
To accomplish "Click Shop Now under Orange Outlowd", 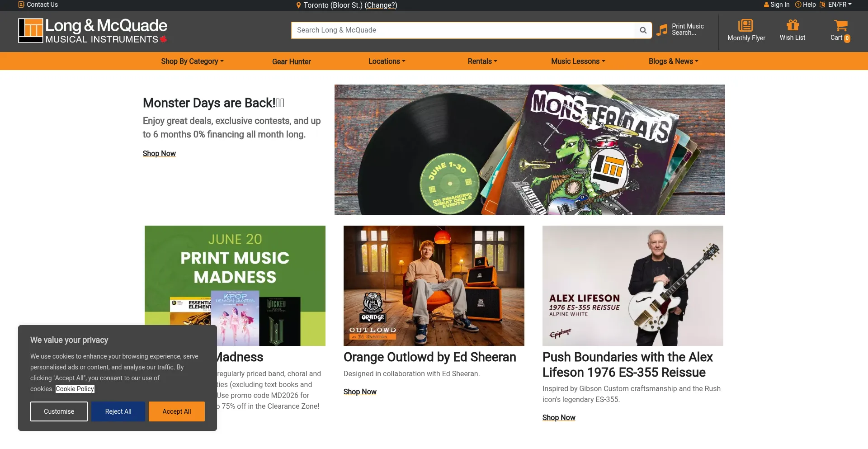I will (x=360, y=392).
